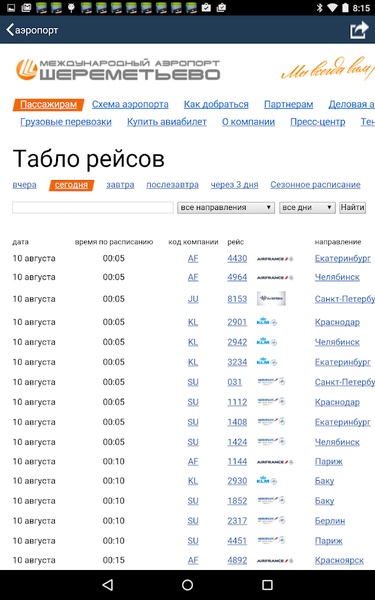
Task: Click Air France logo in flight 4964 row
Action: click(275, 277)
